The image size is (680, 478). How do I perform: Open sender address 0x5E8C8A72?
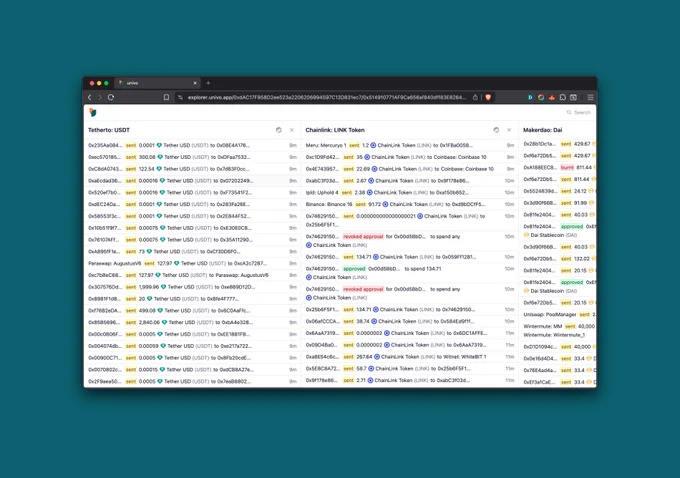pyautogui.click(x=323, y=369)
